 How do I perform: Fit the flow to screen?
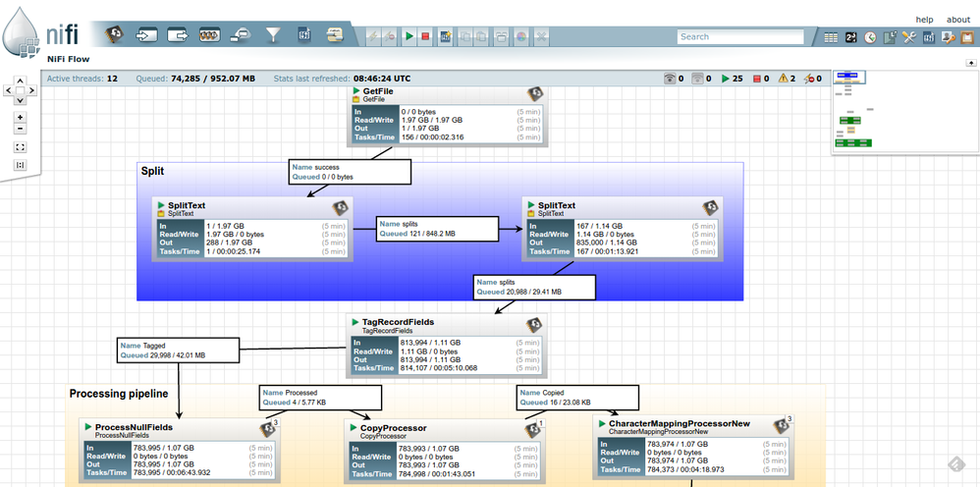click(21, 147)
